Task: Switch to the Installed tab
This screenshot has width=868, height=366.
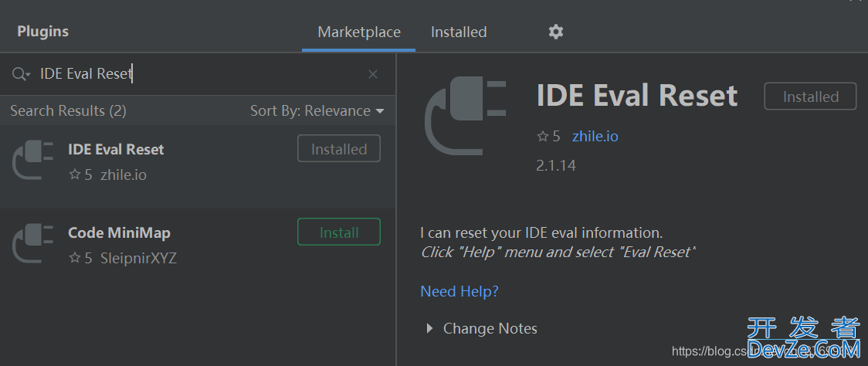Action: [x=459, y=32]
